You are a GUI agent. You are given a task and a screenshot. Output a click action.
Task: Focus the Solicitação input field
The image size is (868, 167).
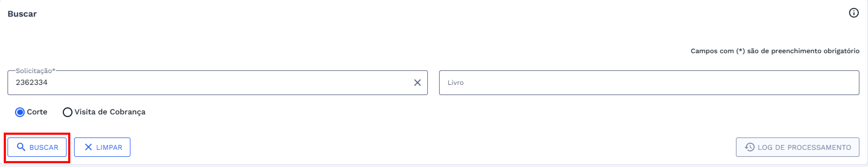[216, 83]
